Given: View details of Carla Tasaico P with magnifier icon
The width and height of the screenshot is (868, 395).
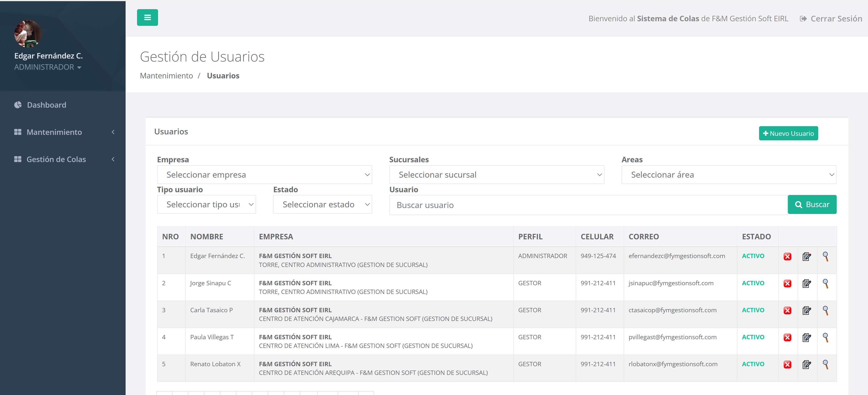Looking at the screenshot, I should (826, 310).
